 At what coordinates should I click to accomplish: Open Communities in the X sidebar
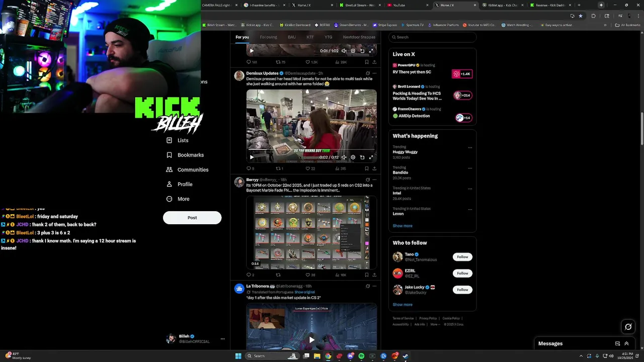(x=187, y=169)
